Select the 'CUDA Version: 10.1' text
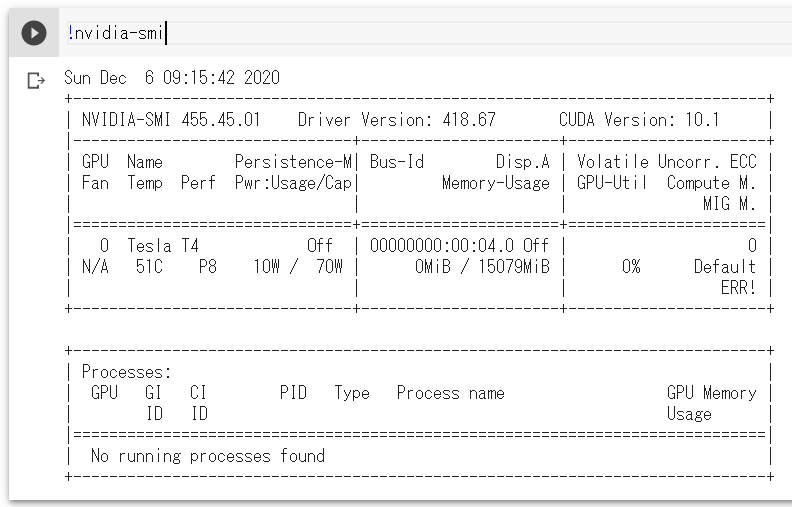The width and height of the screenshot is (792, 507). 639,120
